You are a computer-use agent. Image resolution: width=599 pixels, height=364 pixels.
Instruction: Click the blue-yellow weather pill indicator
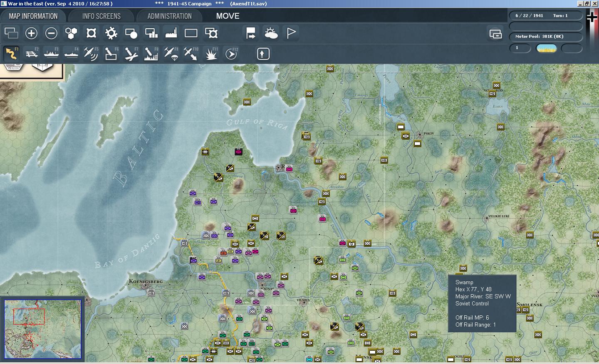pyautogui.click(x=547, y=48)
